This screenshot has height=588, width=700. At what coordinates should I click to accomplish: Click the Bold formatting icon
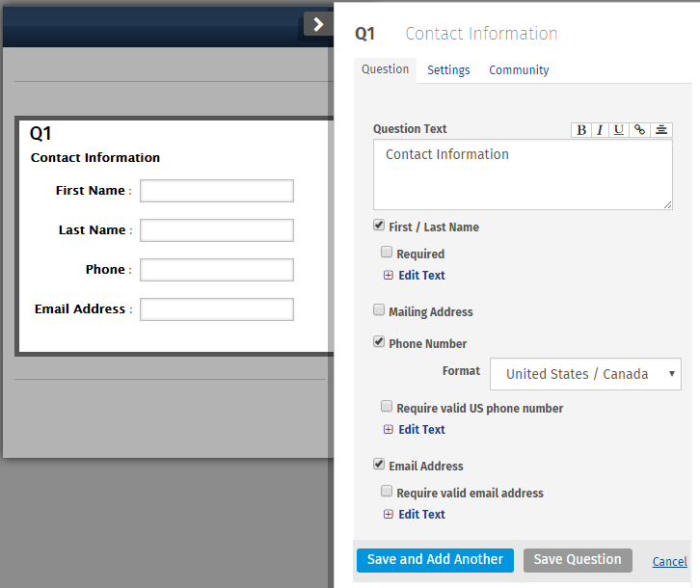tap(581, 130)
